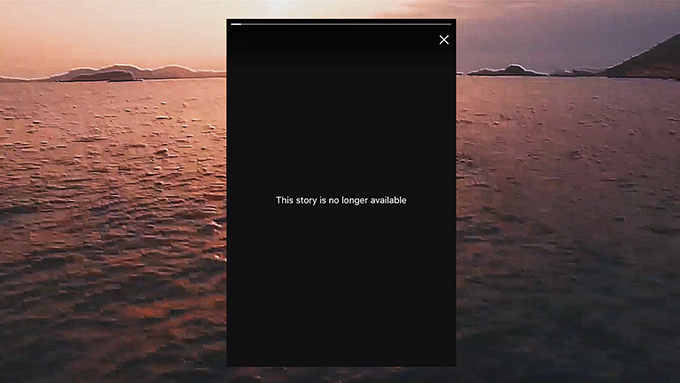Image resolution: width=680 pixels, height=383 pixels.
Task: Click the 'This story is no longer available' message
Action: [341, 200]
